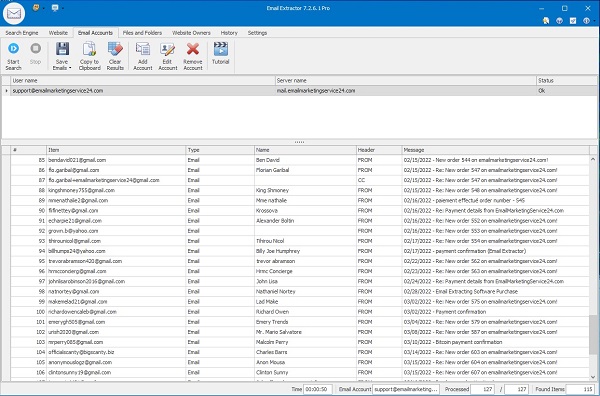Screen dimensions: 600x396
Task: Select the kingshmoney755@gmail.com row
Action: click(x=300, y=190)
